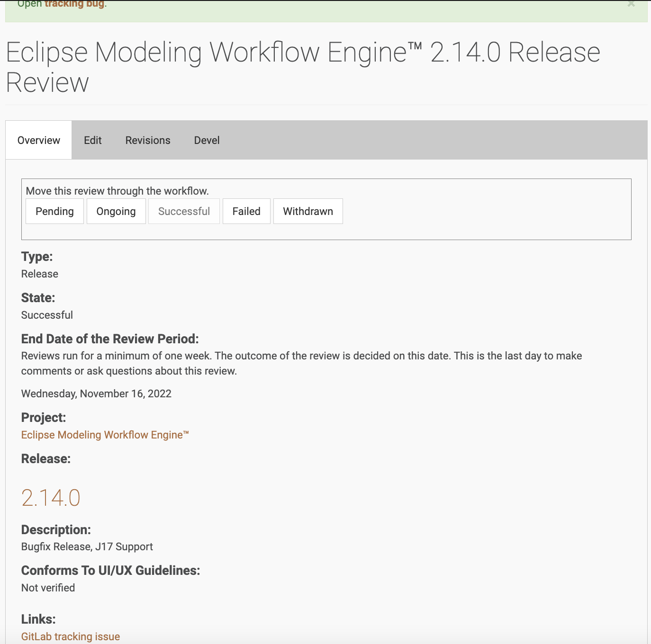Viewport: 651px width, 644px height.
Task: Click the disabled Successful workflow button
Action: 184,211
